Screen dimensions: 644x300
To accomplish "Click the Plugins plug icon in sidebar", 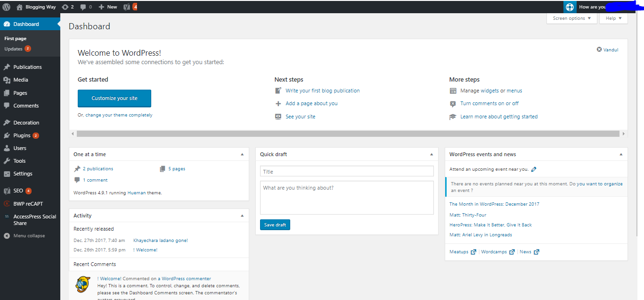I will 7,135.
